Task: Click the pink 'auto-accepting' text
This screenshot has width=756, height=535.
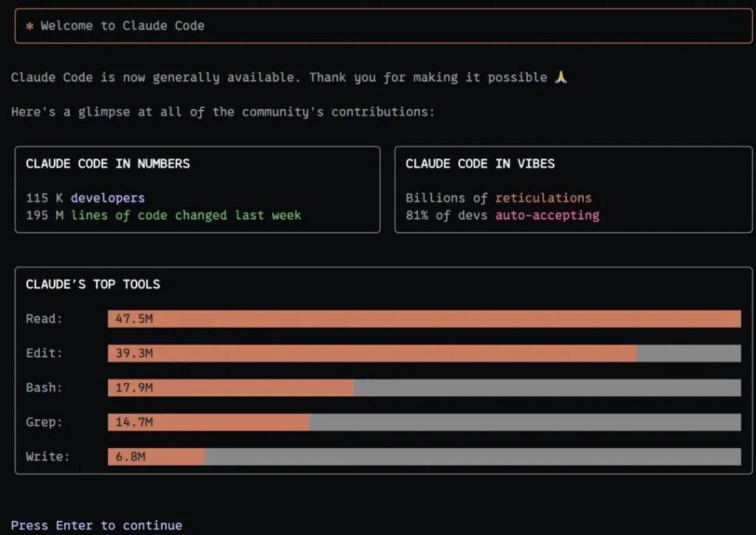Action: 546,215
